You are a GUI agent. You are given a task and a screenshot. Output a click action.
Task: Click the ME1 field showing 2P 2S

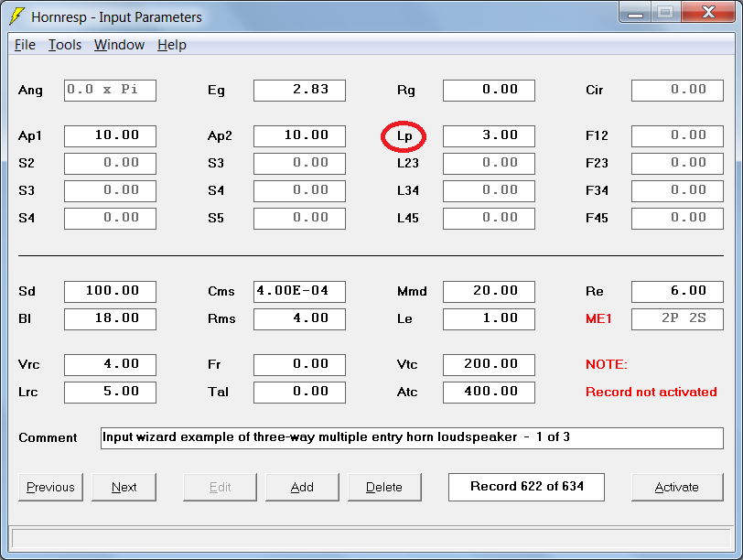pyautogui.click(x=678, y=318)
